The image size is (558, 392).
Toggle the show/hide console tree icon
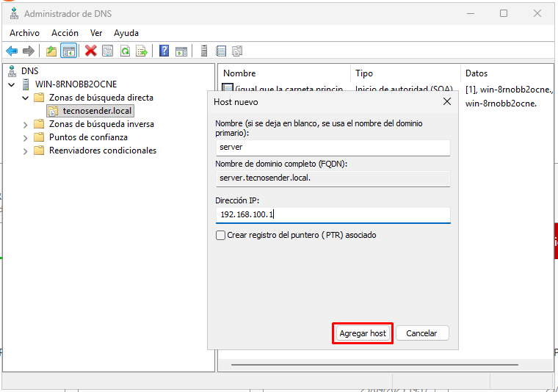point(68,51)
